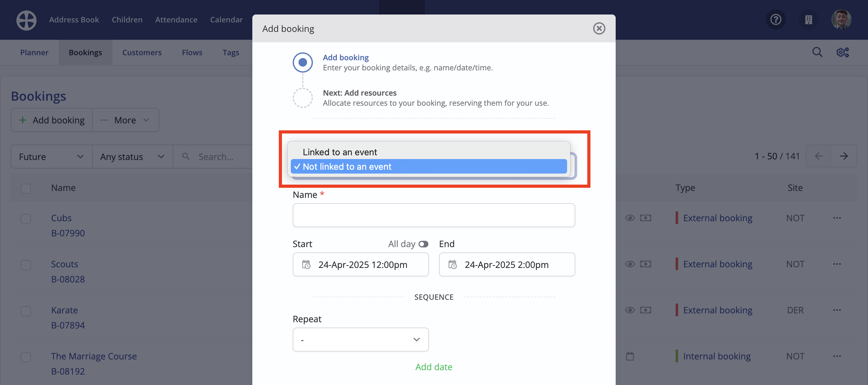
Task: Open the Any status filter dropdown
Action: 132,157
